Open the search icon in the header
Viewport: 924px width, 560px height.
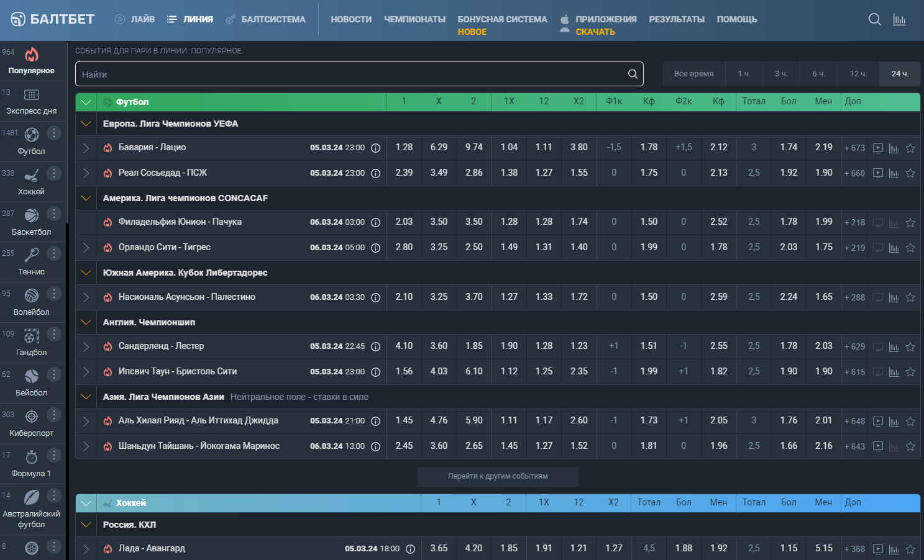pos(874,19)
